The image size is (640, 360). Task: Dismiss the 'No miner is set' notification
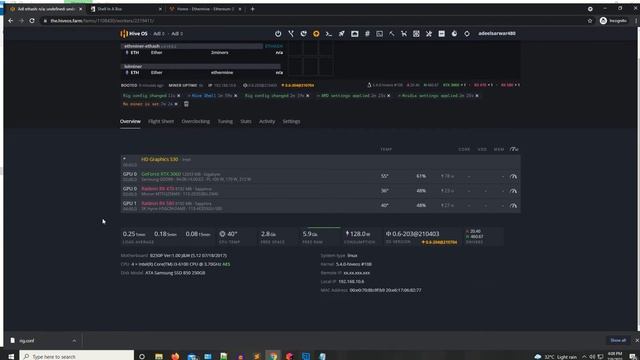tap(176, 104)
